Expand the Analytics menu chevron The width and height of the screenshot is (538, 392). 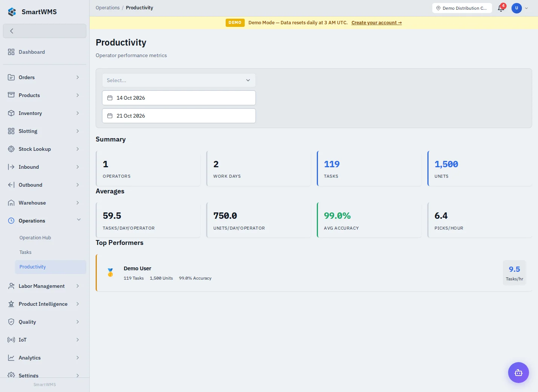(x=78, y=358)
